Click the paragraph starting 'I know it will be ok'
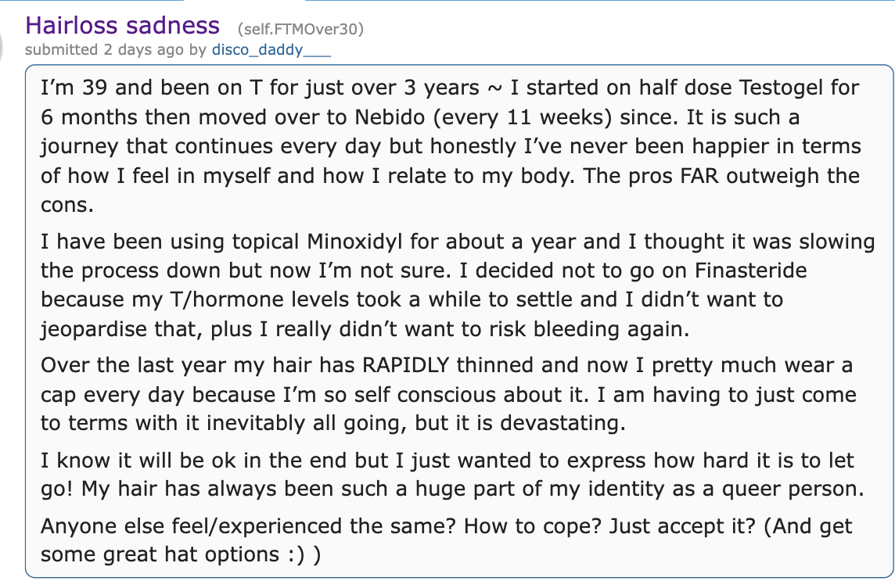This screenshot has height=588, width=895. pos(452,475)
